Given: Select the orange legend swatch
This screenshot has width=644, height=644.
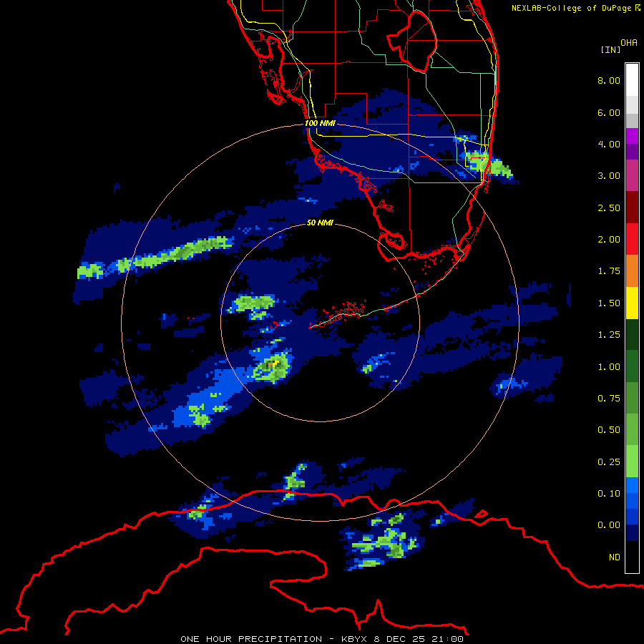Looking at the screenshot, I should point(632,271).
